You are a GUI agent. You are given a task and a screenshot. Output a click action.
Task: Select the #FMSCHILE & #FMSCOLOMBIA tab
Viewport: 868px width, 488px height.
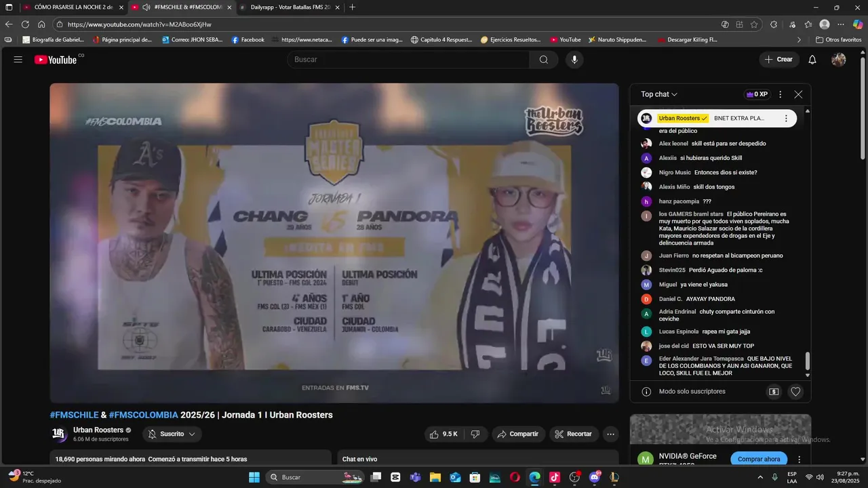point(181,7)
